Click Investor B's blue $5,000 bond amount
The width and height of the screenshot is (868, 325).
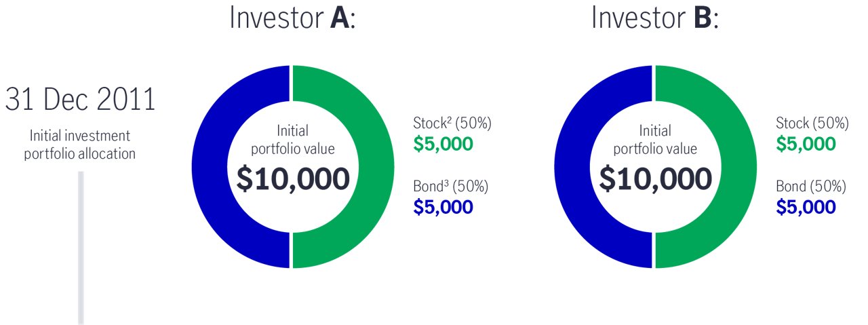806,206
